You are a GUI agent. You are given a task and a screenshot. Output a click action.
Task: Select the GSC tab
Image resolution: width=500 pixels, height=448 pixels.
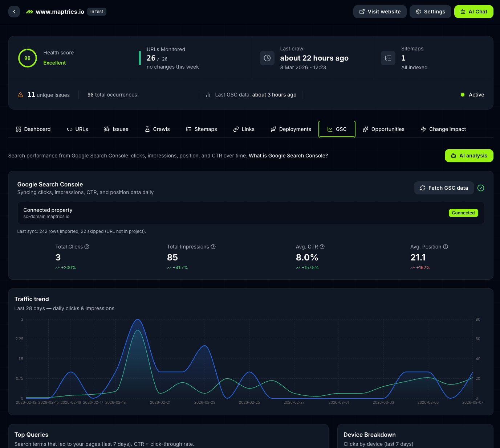click(337, 129)
